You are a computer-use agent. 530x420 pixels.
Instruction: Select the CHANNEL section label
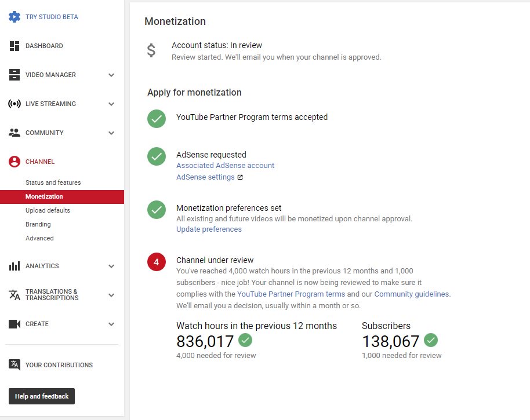(40, 162)
